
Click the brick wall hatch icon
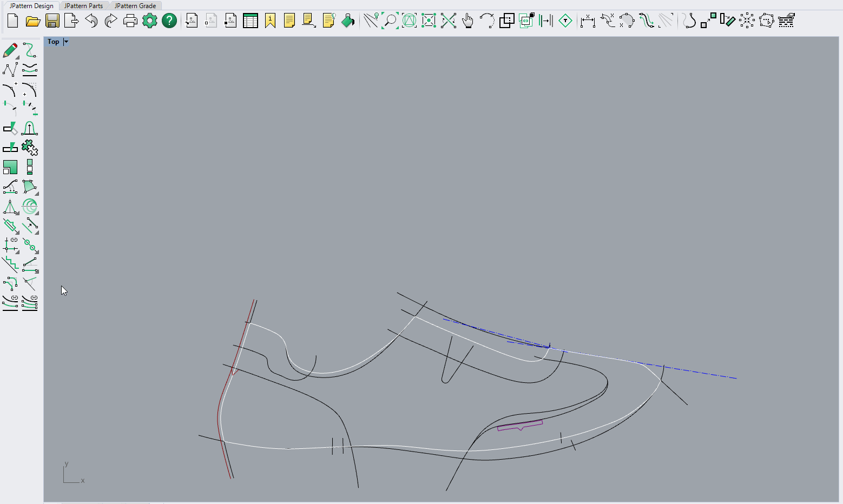point(786,21)
